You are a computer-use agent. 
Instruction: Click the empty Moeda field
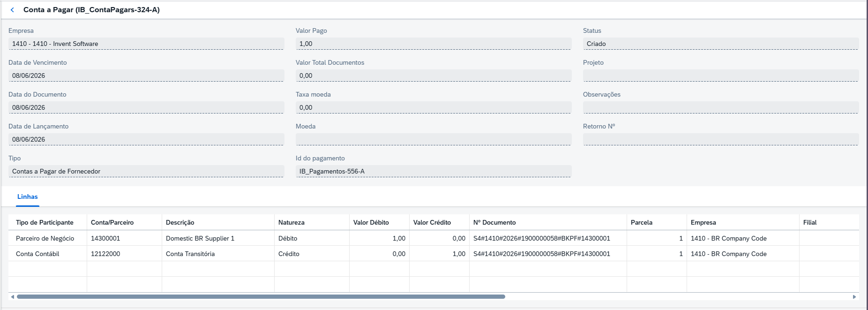[x=434, y=139]
